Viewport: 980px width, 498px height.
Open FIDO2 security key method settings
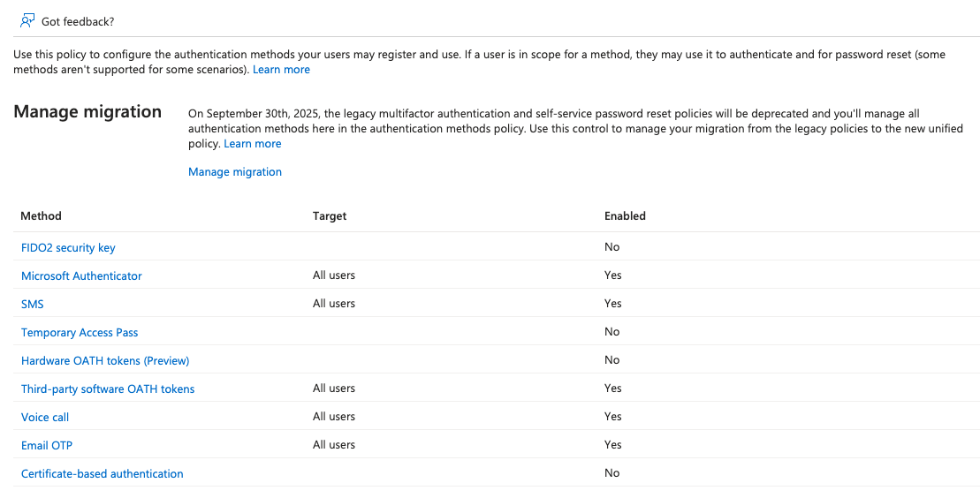click(x=68, y=247)
